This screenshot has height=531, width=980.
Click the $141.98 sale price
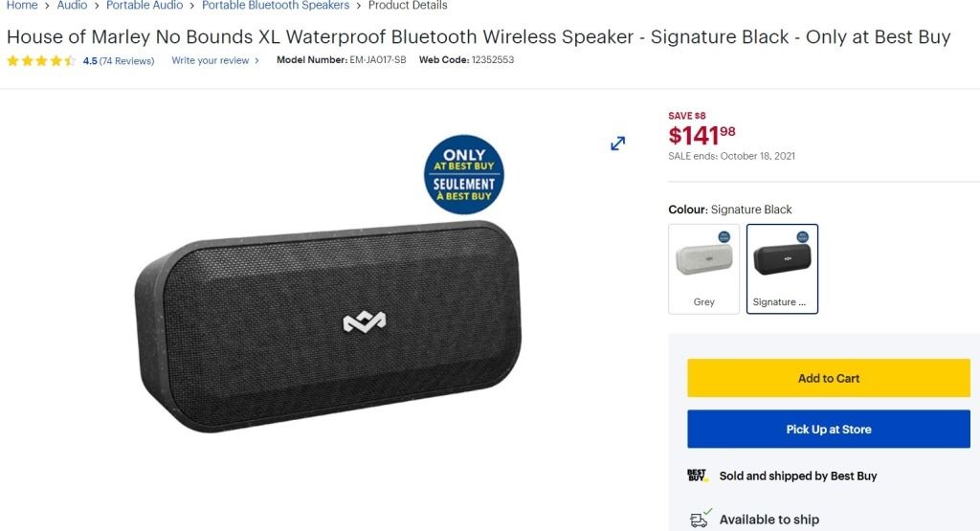(702, 136)
